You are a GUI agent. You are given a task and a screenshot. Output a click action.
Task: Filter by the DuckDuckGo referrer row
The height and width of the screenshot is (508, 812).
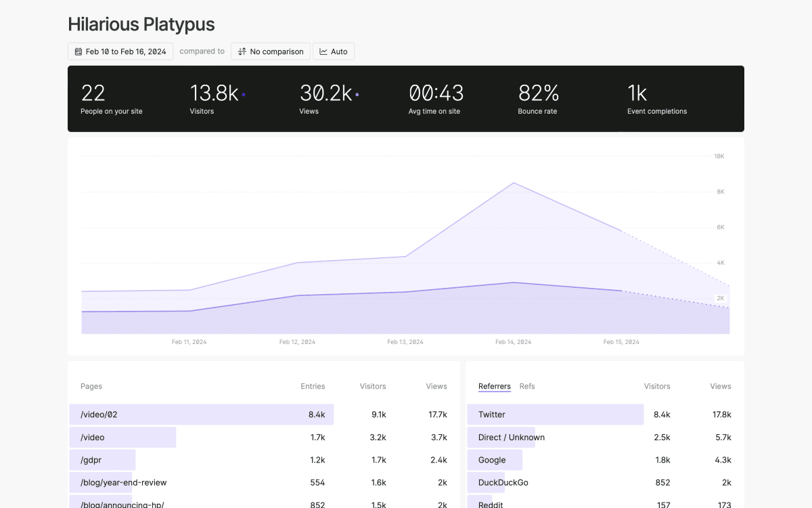click(x=605, y=483)
